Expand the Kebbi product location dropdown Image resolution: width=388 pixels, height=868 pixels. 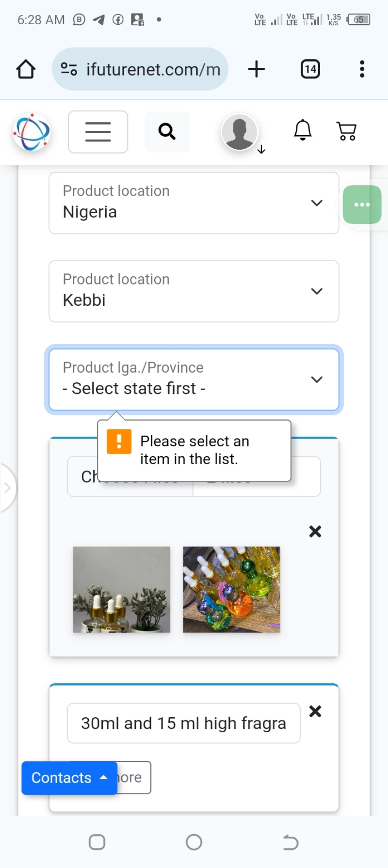(x=194, y=291)
